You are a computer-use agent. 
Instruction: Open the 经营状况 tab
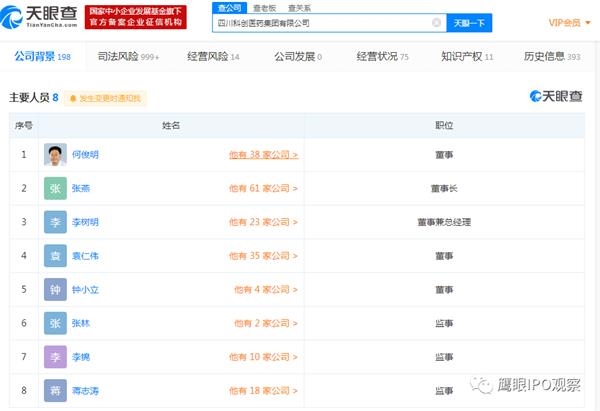pyautogui.click(x=382, y=57)
